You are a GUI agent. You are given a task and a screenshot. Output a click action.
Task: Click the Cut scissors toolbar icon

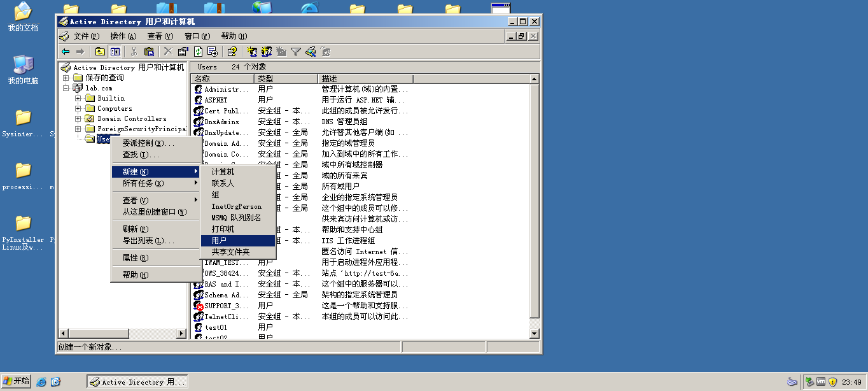(x=134, y=52)
